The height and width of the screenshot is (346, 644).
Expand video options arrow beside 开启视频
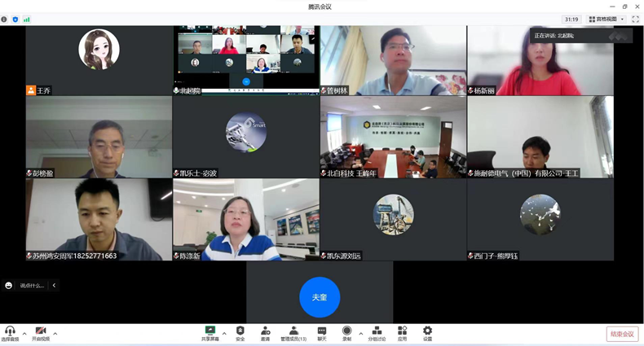(x=55, y=333)
